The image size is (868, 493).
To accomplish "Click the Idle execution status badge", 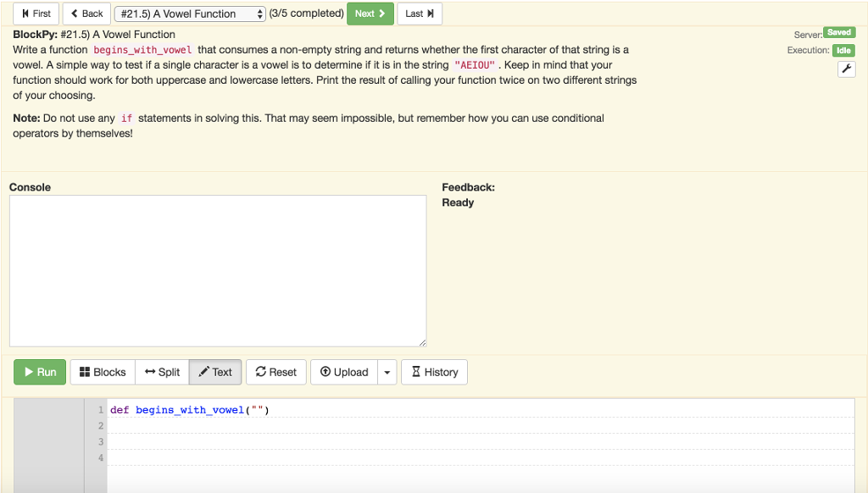I will (843, 50).
